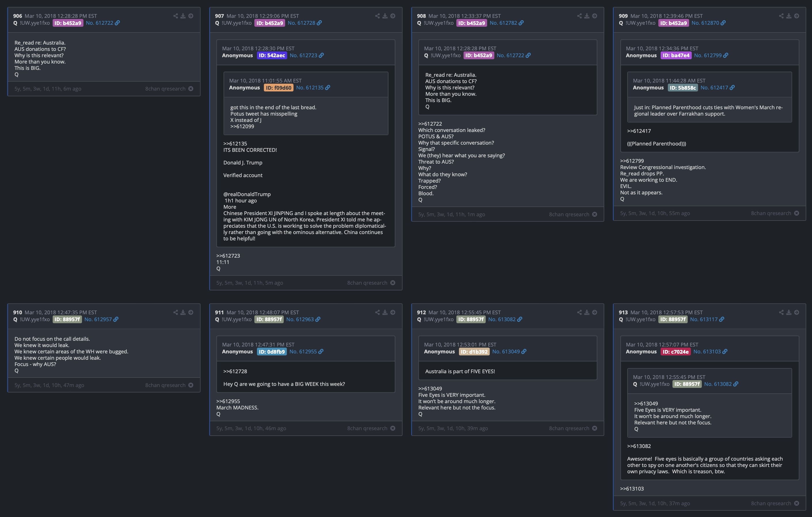Follow link No. 613103 in post 913 quote
The height and width of the screenshot is (517, 812).
click(710, 352)
